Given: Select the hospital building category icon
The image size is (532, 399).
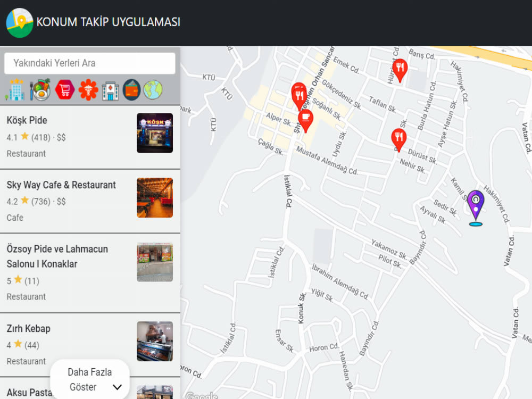Looking at the screenshot, I should pyautogui.click(x=110, y=90).
